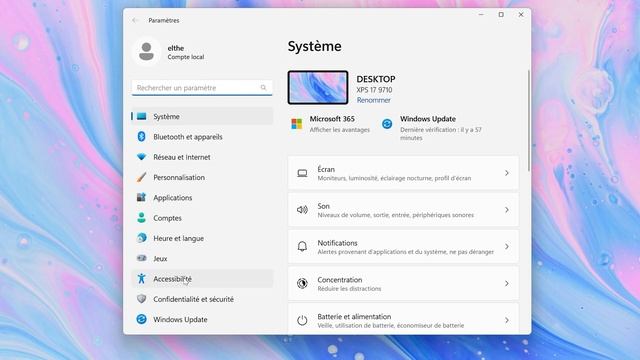Screen dimensions: 640x360
Task: Click the Bluetooth icon in sidebar
Action: click(142, 137)
